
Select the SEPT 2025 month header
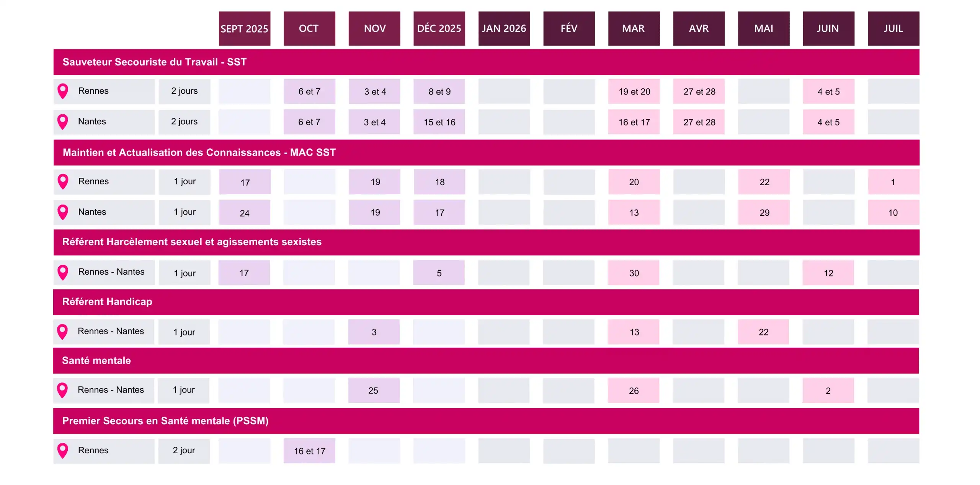pos(244,29)
